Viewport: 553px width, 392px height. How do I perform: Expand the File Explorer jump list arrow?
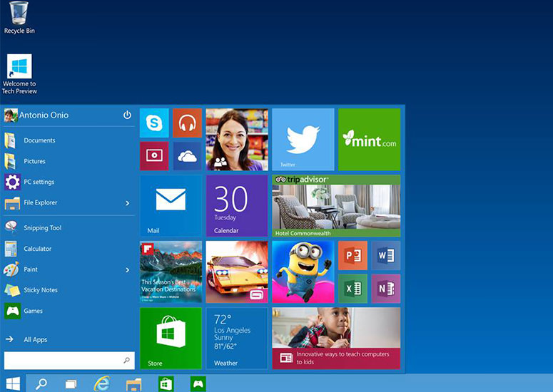pos(127,203)
